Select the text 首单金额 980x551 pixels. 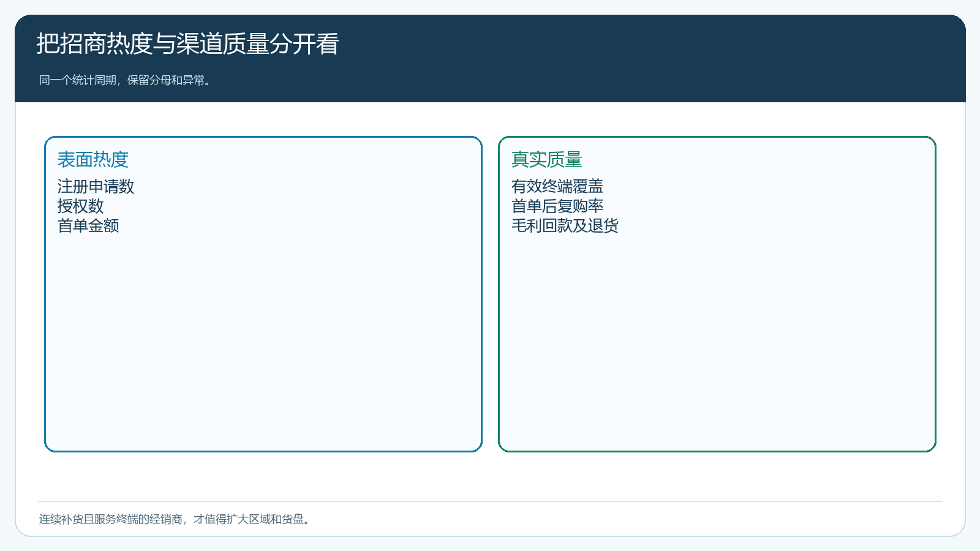(x=88, y=225)
